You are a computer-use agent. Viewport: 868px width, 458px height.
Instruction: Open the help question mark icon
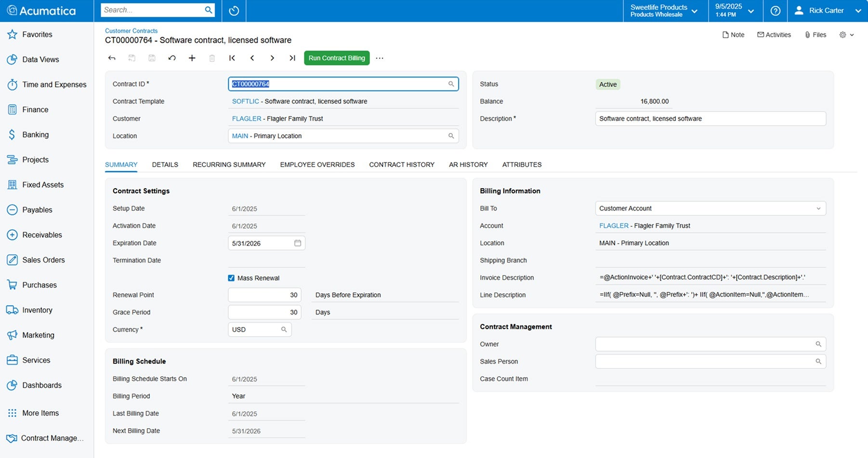point(775,11)
